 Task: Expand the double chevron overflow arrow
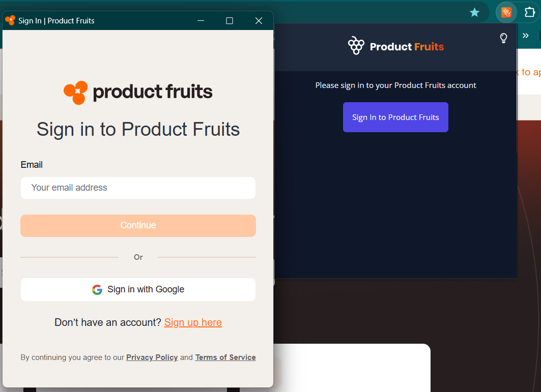pyautogui.click(x=526, y=36)
